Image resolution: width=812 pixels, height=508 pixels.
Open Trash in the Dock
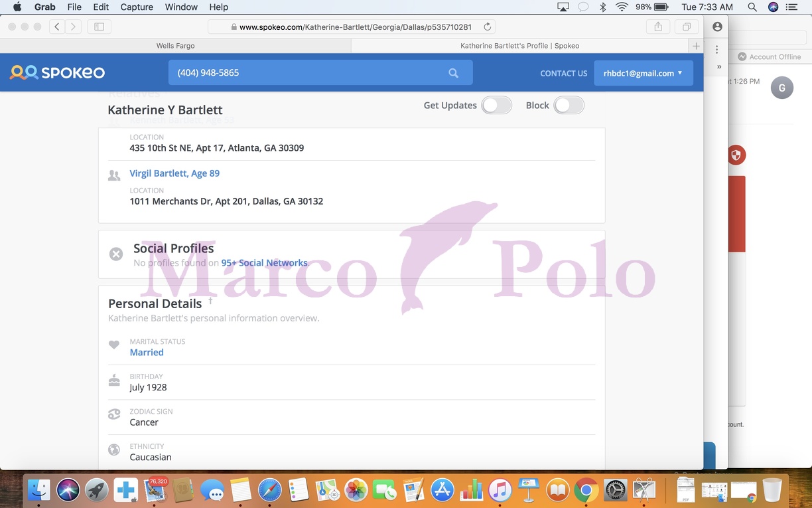[x=772, y=491]
